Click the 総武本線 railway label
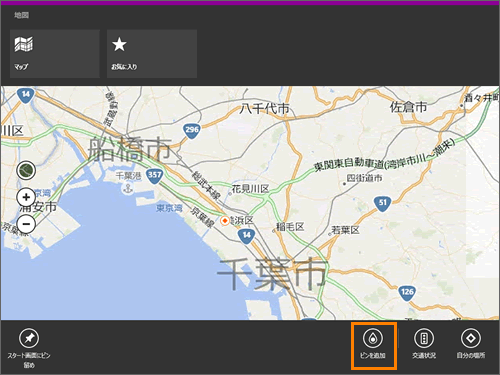 pos(206,186)
